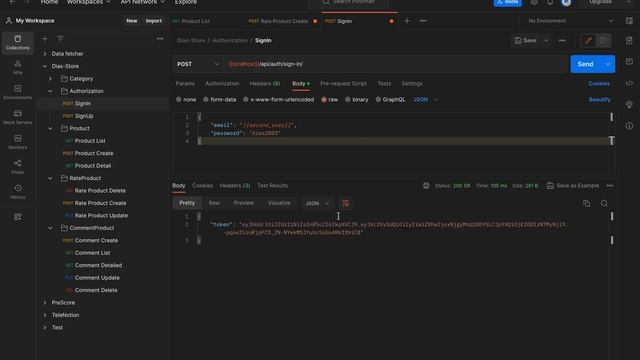Switch to the Tests tab
The width and height of the screenshot is (640, 360).
tap(384, 83)
